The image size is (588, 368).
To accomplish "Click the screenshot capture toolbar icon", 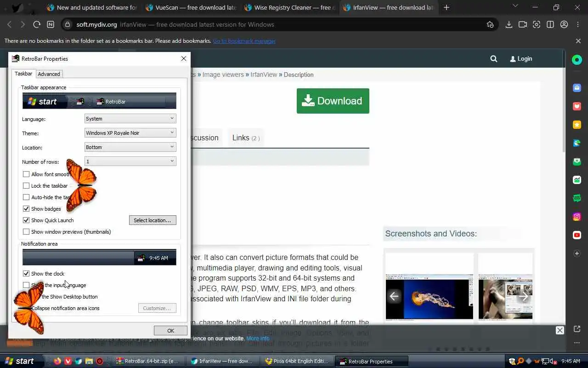I will 537,24.
